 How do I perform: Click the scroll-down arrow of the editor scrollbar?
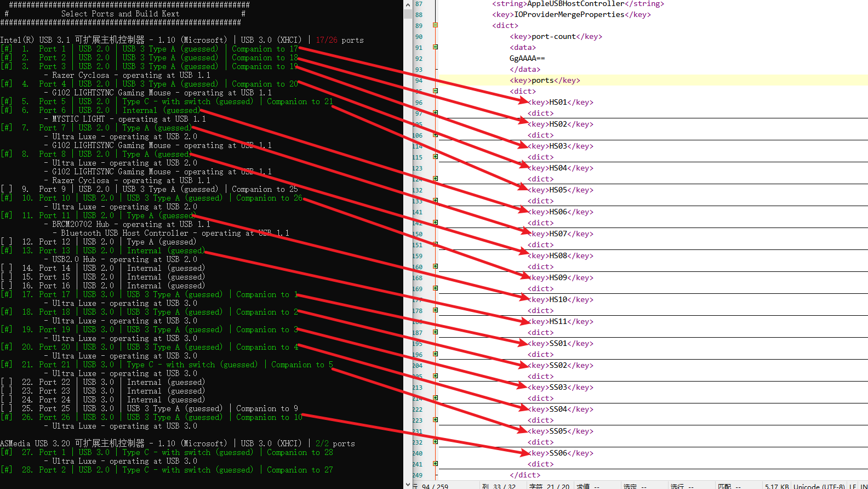coord(408,484)
